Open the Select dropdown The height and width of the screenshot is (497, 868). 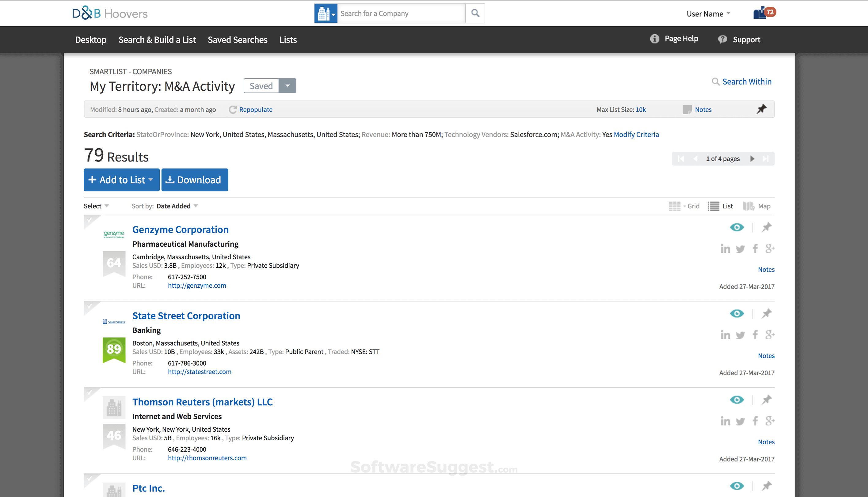(x=96, y=206)
